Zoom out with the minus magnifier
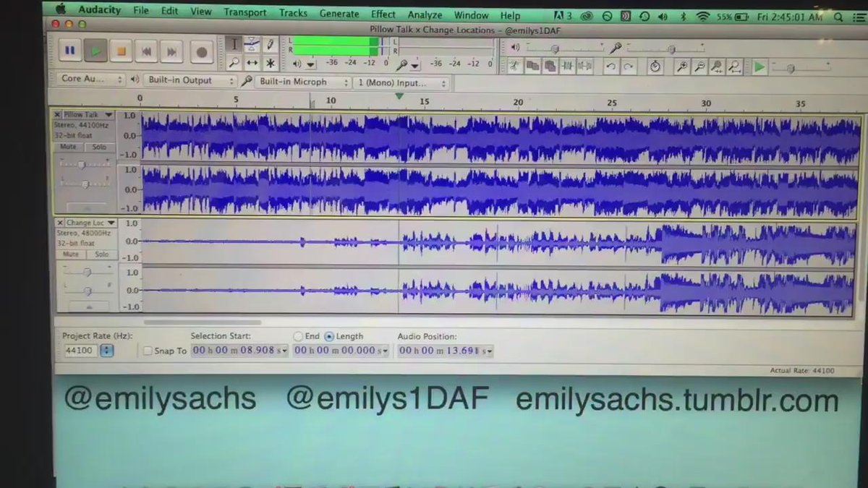The width and height of the screenshot is (868, 488). [x=699, y=67]
